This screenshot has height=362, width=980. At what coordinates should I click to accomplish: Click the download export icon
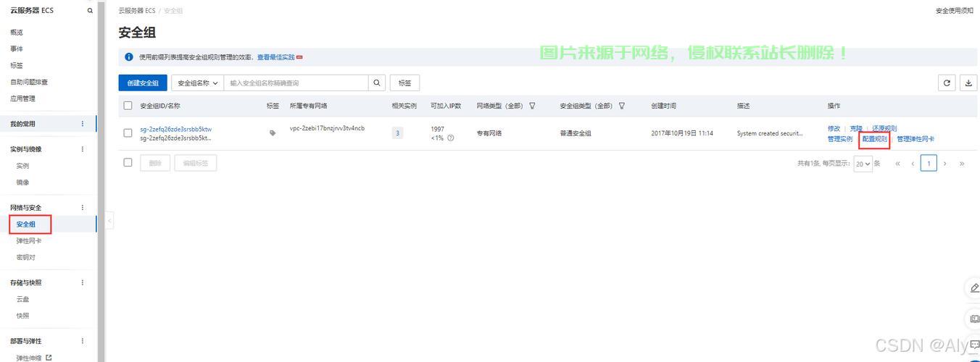coord(968,83)
